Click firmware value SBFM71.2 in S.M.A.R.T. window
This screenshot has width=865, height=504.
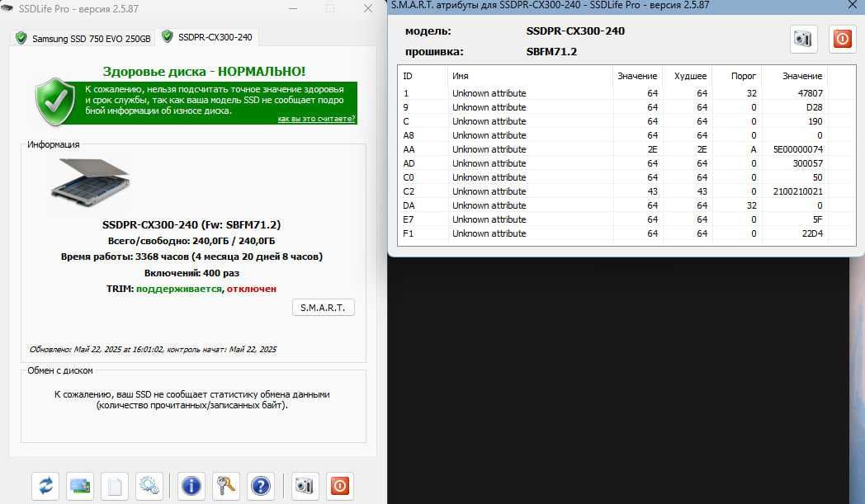551,52
